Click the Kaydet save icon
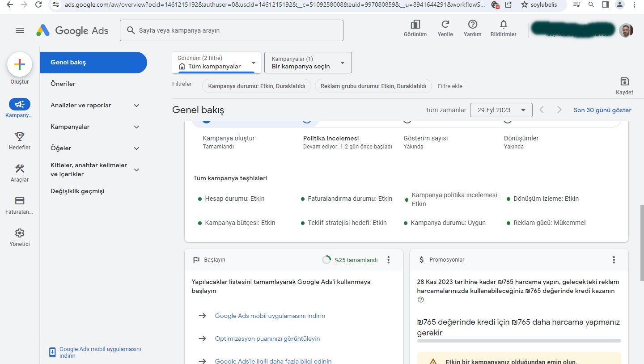Image resolution: width=644 pixels, height=364 pixels. coord(625,81)
